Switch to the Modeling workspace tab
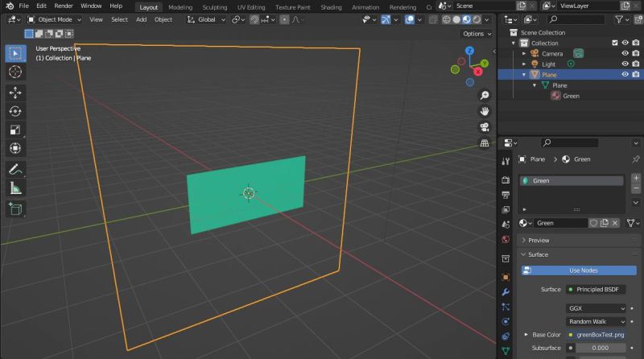Image resolution: width=644 pixels, height=359 pixels. click(180, 7)
